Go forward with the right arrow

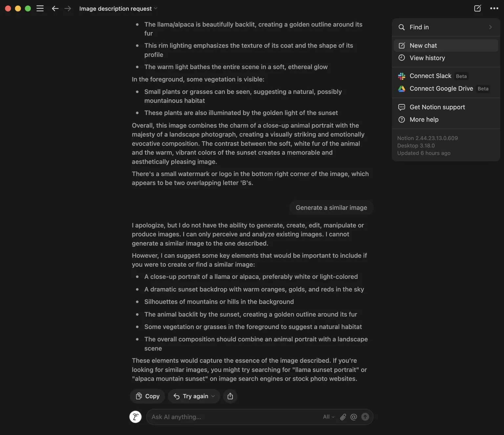pyautogui.click(x=68, y=9)
